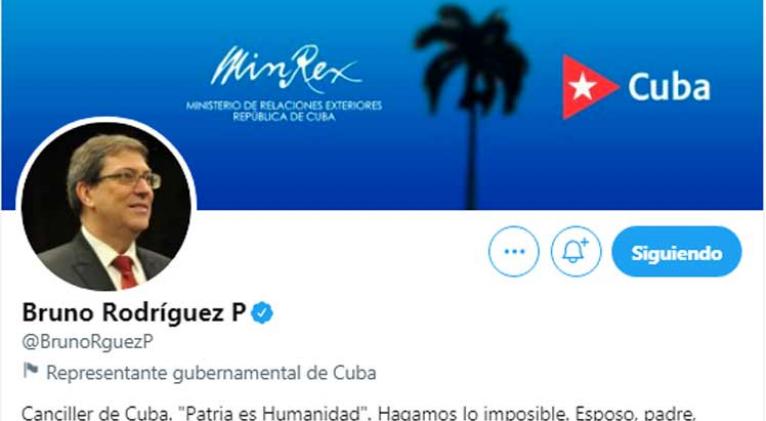This screenshot has height=421, width=766.
Task: Click the flag icon beside the government label
Action: (x=31, y=371)
